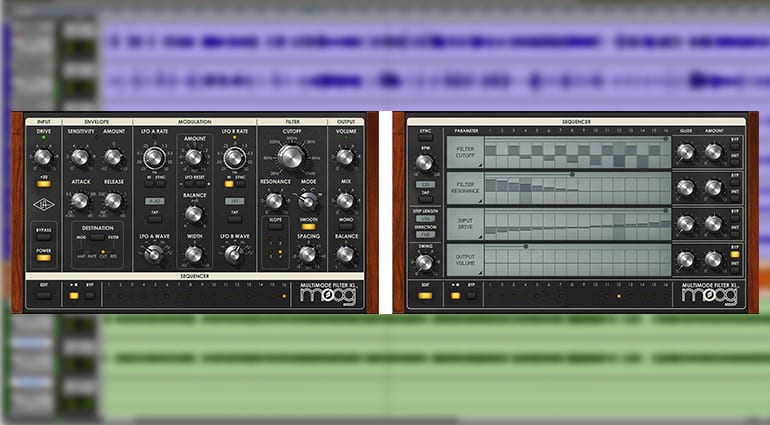Open the STEP LENGTH selector
This screenshot has width=770, height=425.
(425, 219)
